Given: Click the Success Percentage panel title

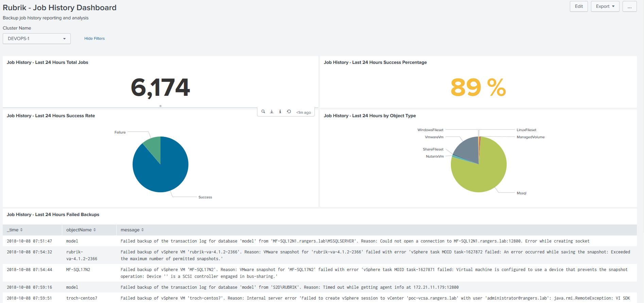Looking at the screenshot, I should click(x=375, y=63).
